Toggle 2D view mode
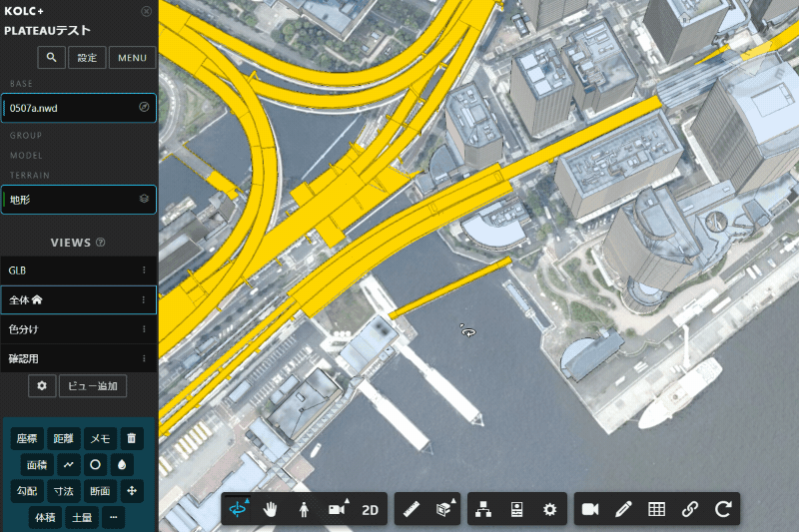The image size is (799, 532). [372, 509]
